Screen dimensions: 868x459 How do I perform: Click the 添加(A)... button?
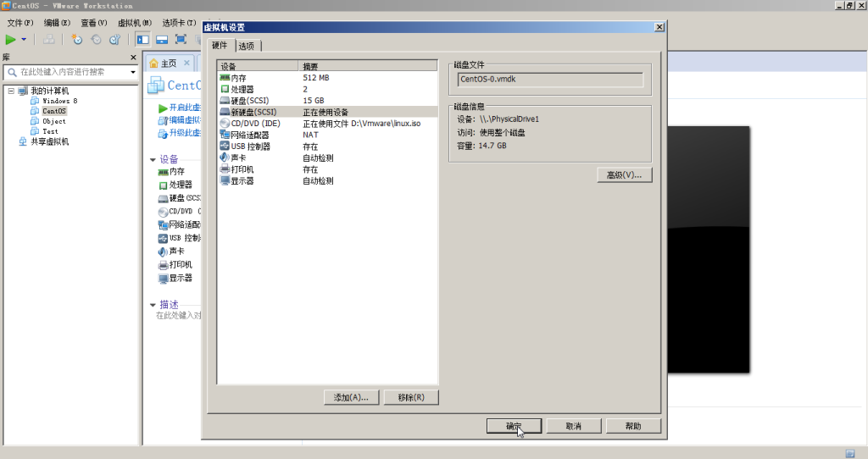[x=351, y=397]
